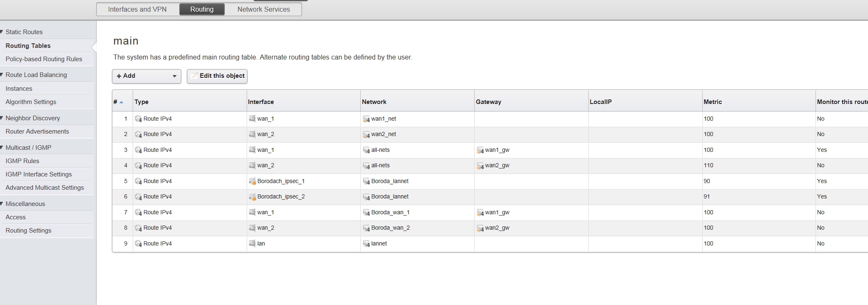Click the Metric column header
This screenshot has width=868, height=305.
point(712,102)
